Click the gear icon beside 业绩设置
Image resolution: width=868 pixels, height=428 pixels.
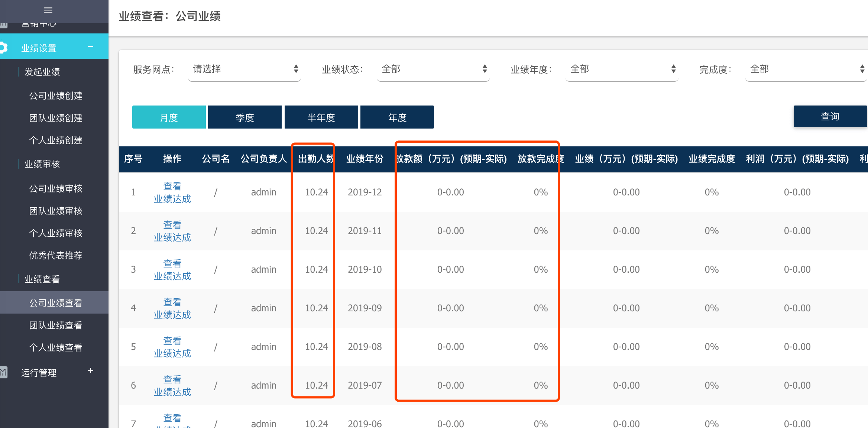coord(4,47)
